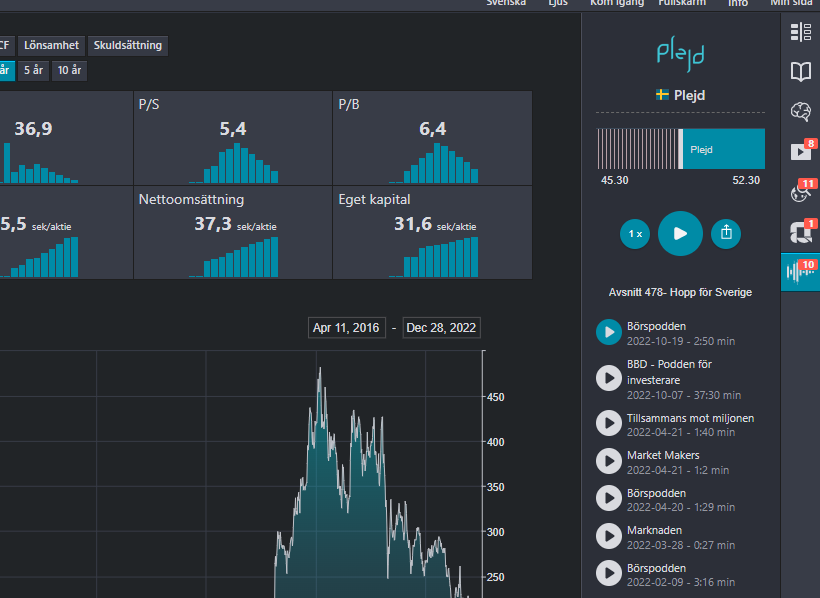The width and height of the screenshot is (820, 598).
Task: Switch to the Skuldsättning tab
Action: tap(128, 46)
